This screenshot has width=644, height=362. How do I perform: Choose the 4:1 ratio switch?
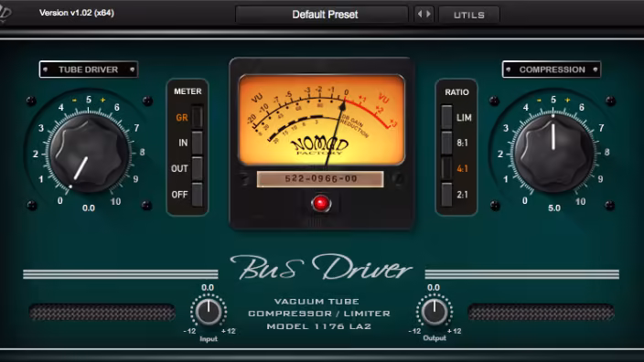pos(446,168)
